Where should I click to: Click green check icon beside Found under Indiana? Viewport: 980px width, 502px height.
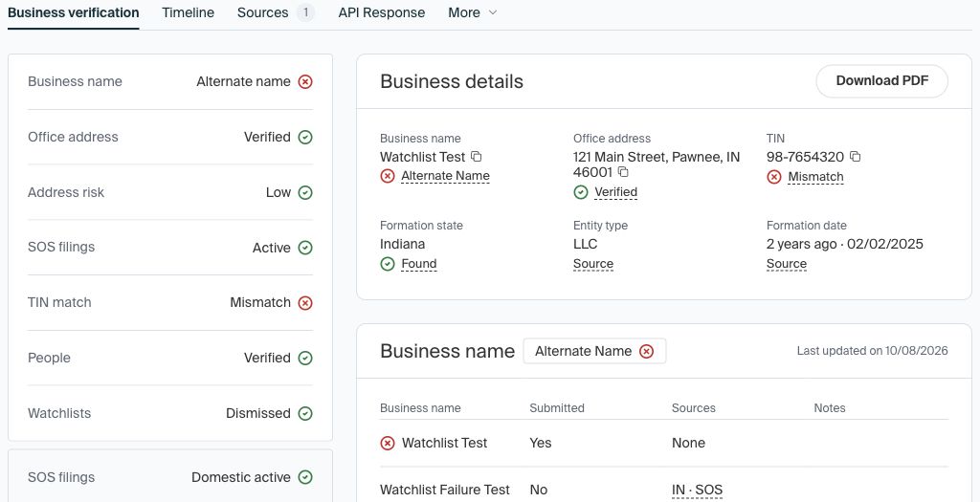[388, 264]
